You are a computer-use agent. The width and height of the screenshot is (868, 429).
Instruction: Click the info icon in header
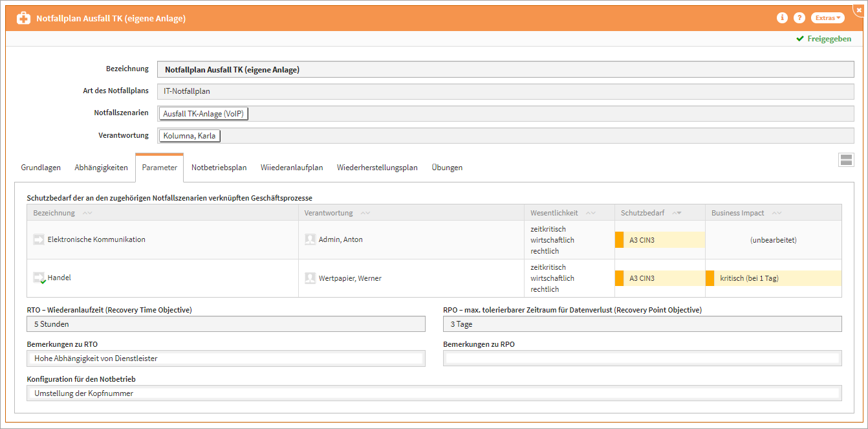[782, 18]
